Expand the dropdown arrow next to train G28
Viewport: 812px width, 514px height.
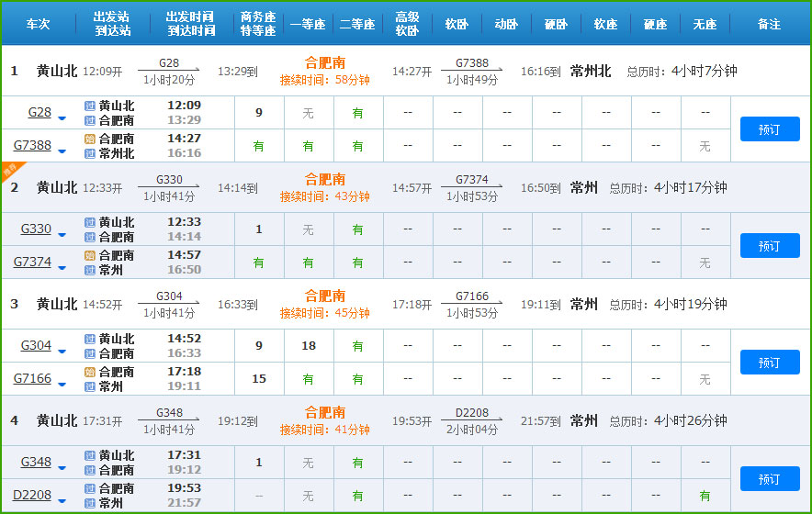pos(62,118)
